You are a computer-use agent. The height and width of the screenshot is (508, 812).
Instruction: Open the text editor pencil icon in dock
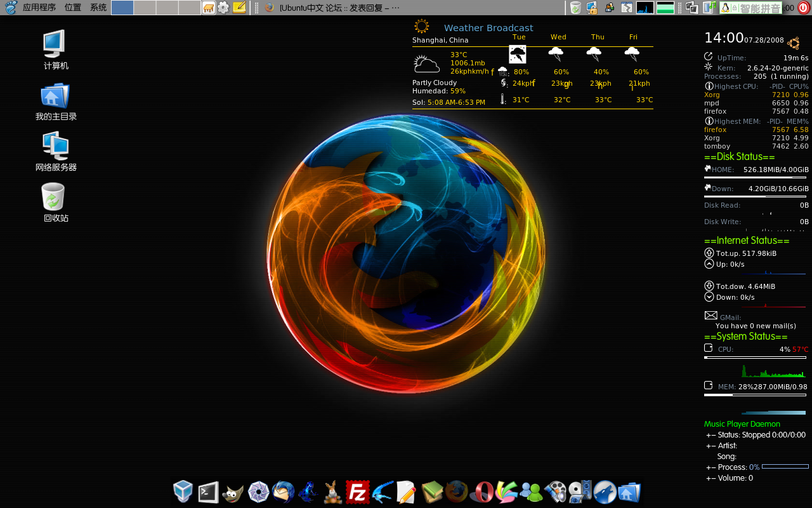pyautogui.click(x=407, y=491)
